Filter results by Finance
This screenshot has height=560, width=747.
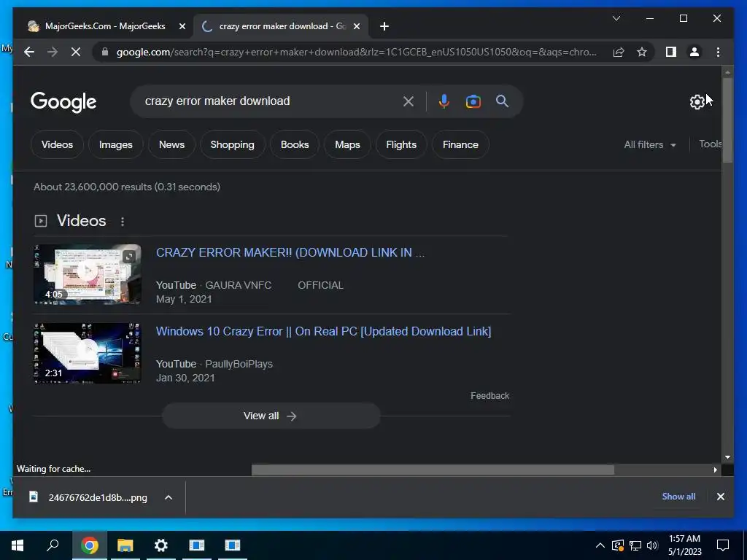[x=460, y=144]
